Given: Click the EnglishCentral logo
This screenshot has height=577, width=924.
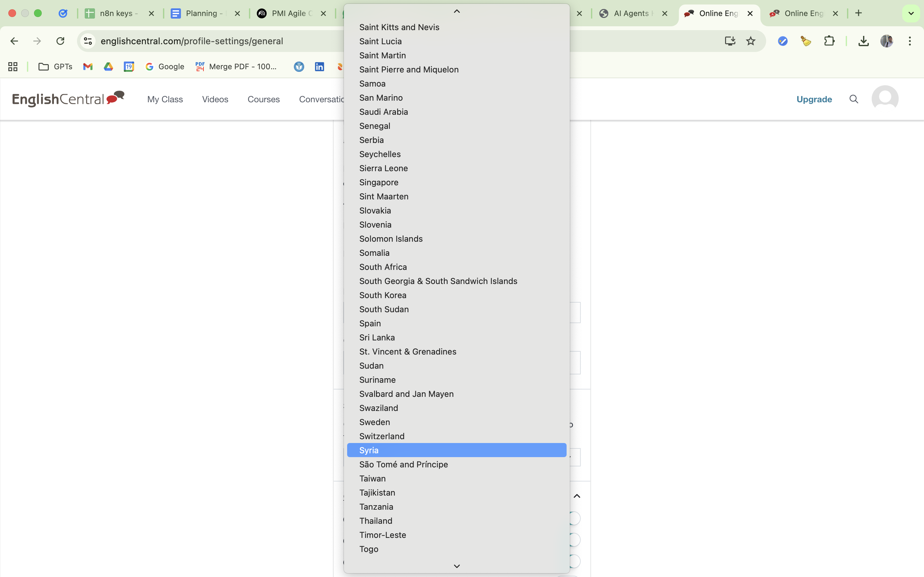Looking at the screenshot, I should (68, 99).
